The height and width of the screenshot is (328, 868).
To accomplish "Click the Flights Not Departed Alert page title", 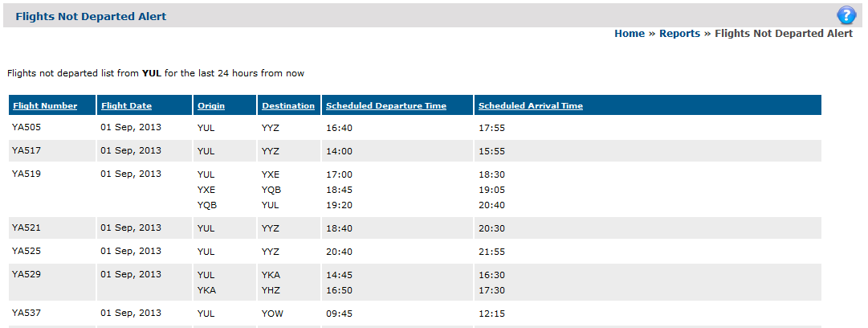I will [x=91, y=16].
